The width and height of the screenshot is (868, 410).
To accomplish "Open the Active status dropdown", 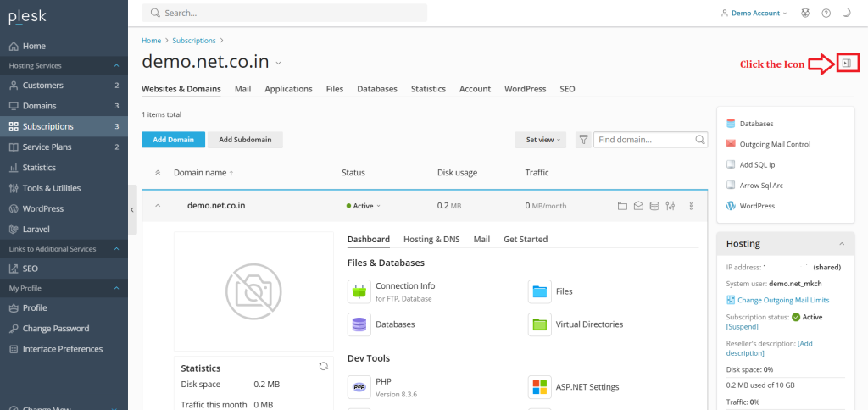I will coord(364,206).
